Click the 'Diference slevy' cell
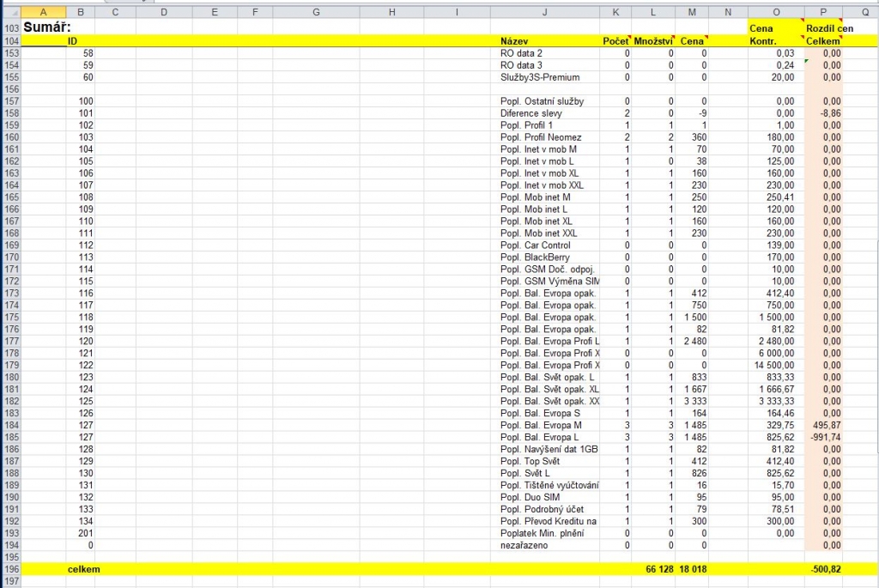Image resolution: width=879 pixels, height=588 pixels. [544, 113]
